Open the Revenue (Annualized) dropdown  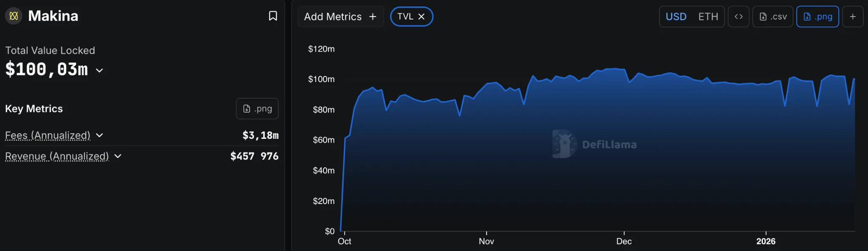tap(117, 156)
